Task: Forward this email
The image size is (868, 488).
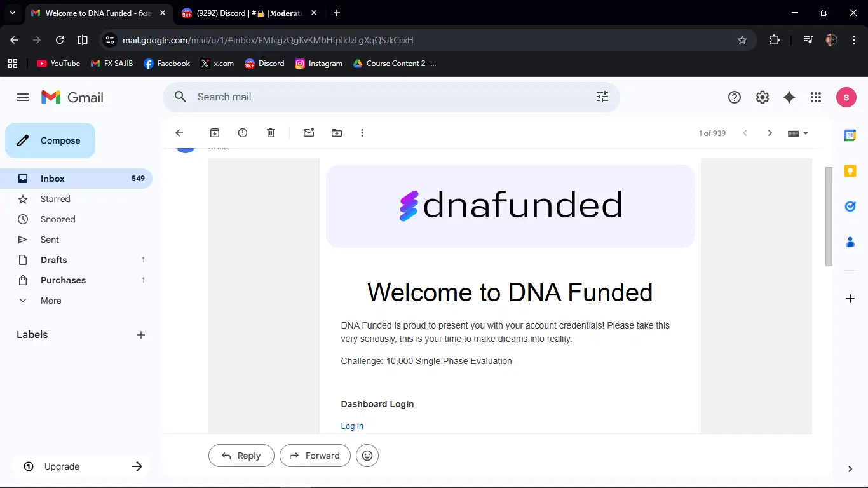Action: coord(315,456)
